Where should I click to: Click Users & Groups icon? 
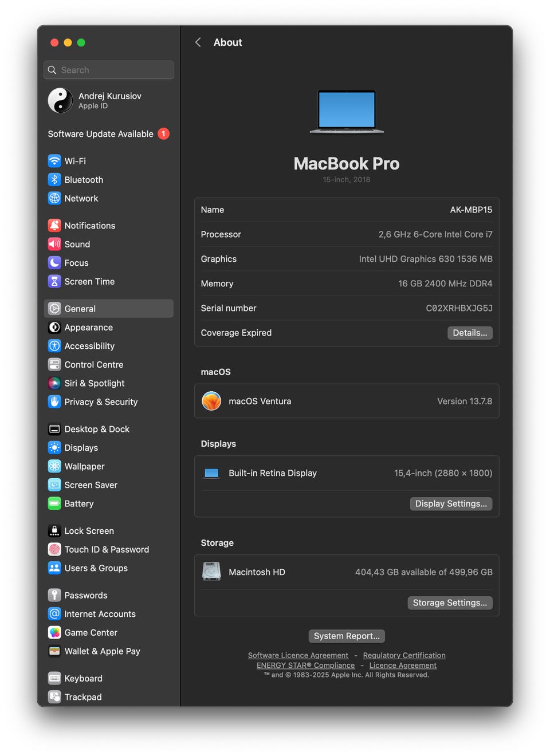tap(54, 568)
